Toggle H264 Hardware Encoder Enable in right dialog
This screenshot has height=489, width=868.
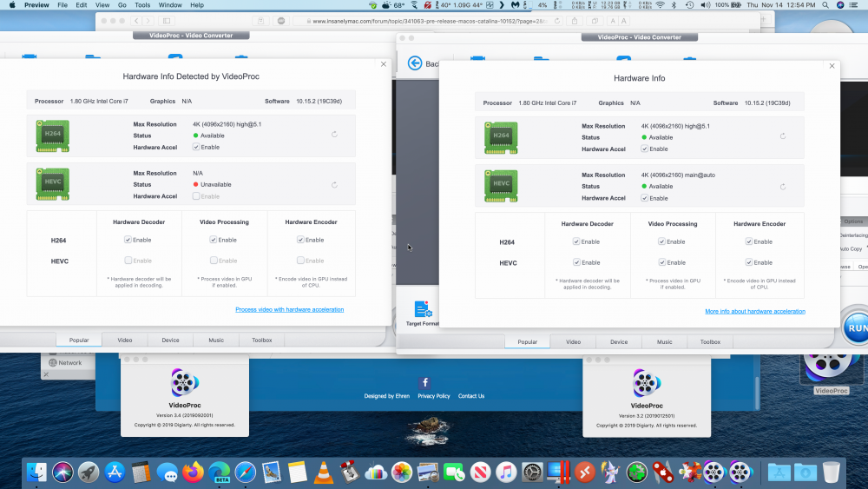pyautogui.click(x=749, y=241)
